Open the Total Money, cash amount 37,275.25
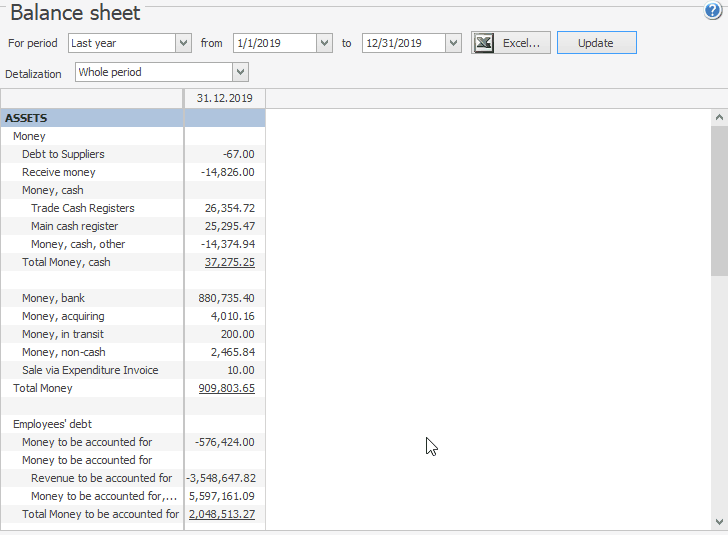This screenshot has height=535, width=728. tap(229, 262)
